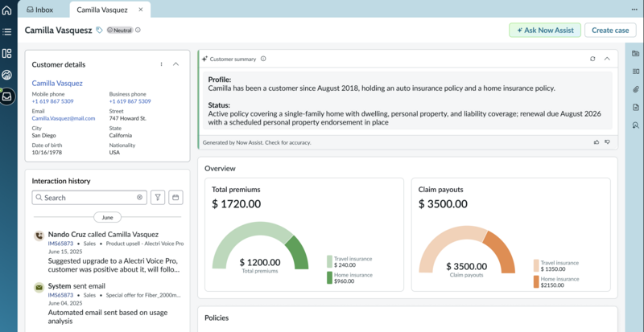The height and width of the screenshot is (332, 644).
Task: Click Create case button
Action: click(610, 30)
